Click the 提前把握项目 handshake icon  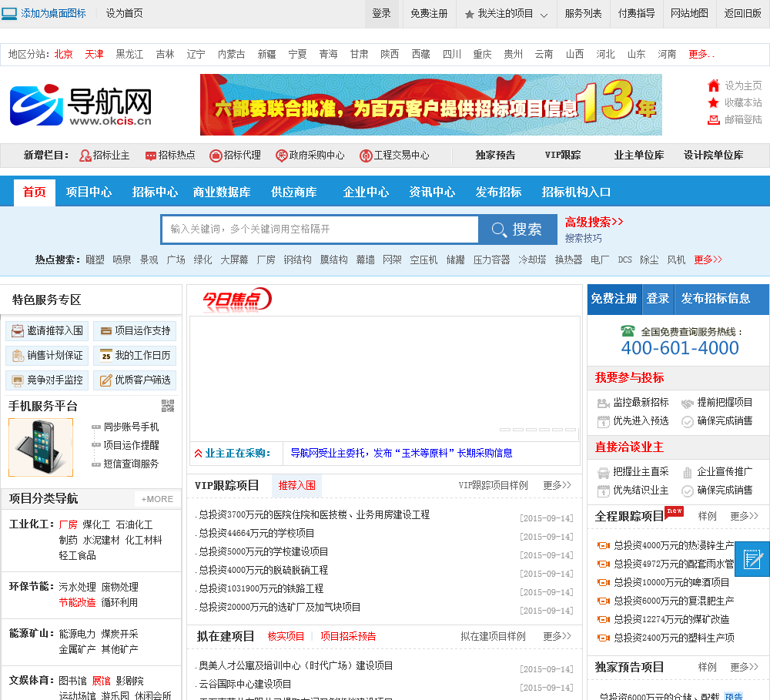(687, 404)
